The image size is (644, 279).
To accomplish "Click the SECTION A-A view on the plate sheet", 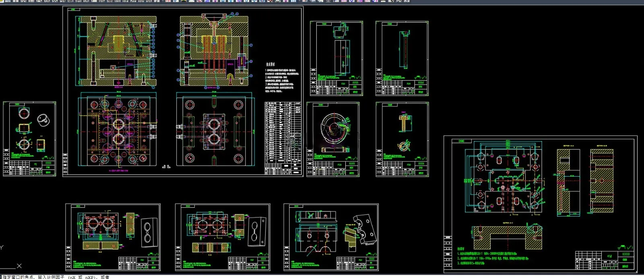I will [568, 181].
